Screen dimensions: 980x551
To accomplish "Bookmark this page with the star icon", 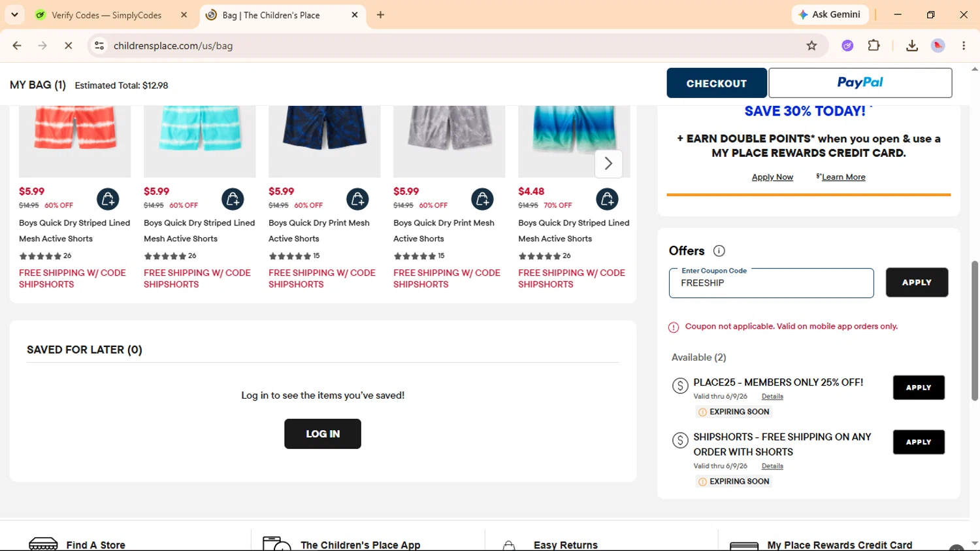I will (811, 46).
